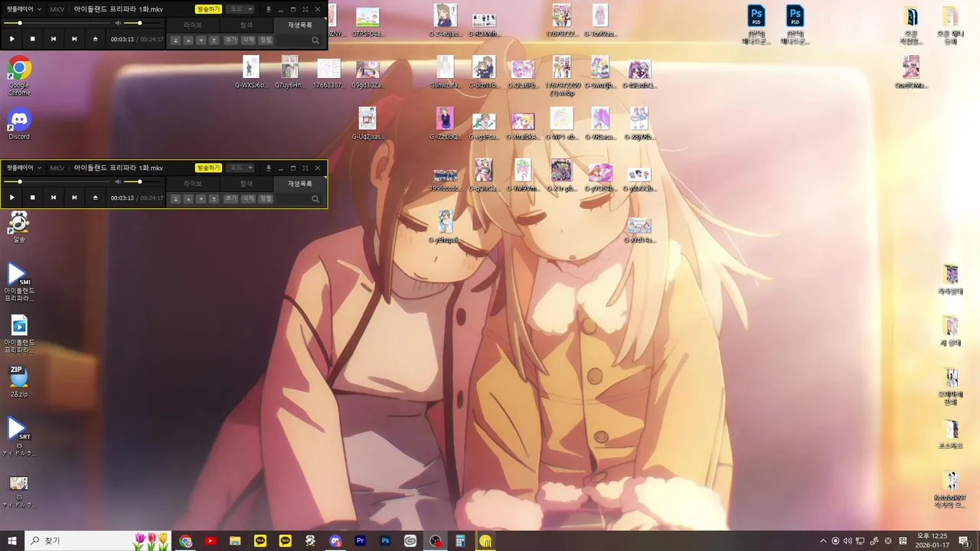Skip to next file in upper PotPlayer
This screenshot has width=980, height=551.
tap(74, 39)
